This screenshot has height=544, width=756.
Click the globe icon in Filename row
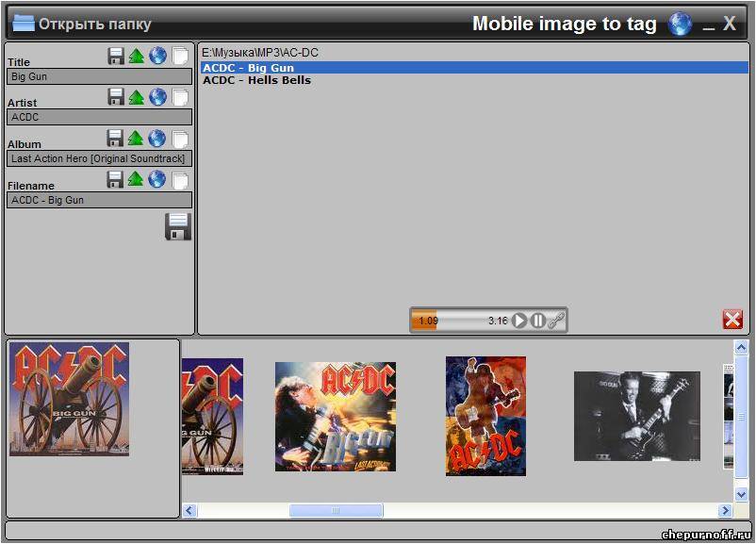(x=156, y=179)
